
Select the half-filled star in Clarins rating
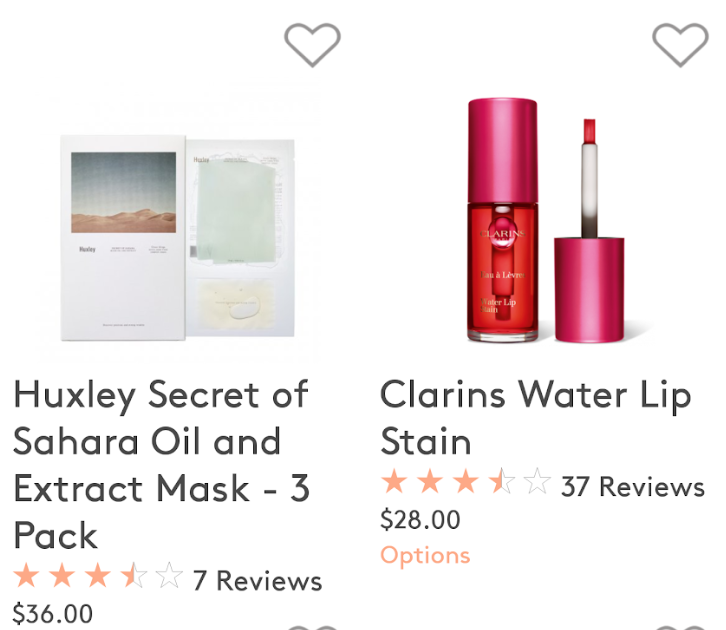pos(502,481)
